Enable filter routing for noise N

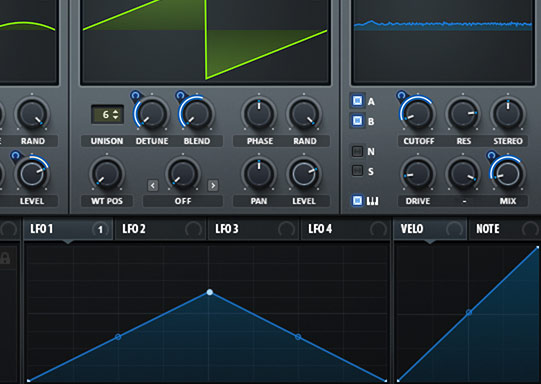pos(357,151)
